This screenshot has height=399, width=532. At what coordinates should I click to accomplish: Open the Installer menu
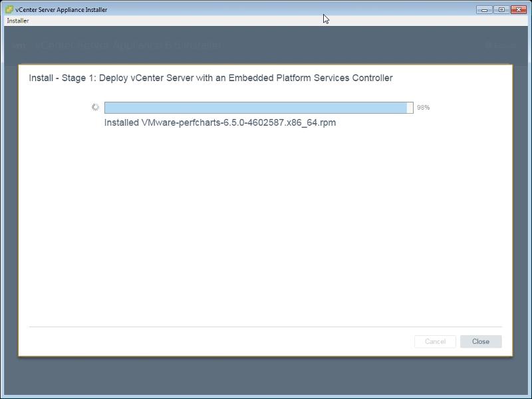pyautogui.click(x=18, y=21)
